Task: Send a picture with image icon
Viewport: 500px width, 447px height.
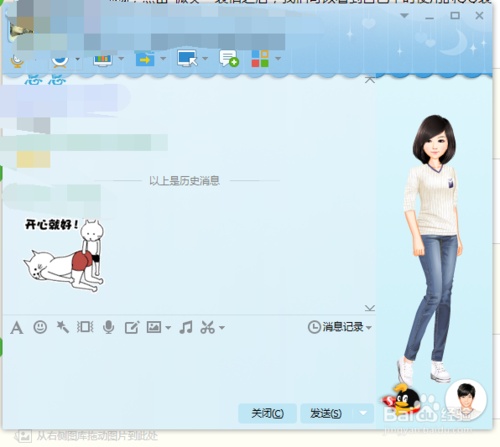Action: tap(154, 327)
